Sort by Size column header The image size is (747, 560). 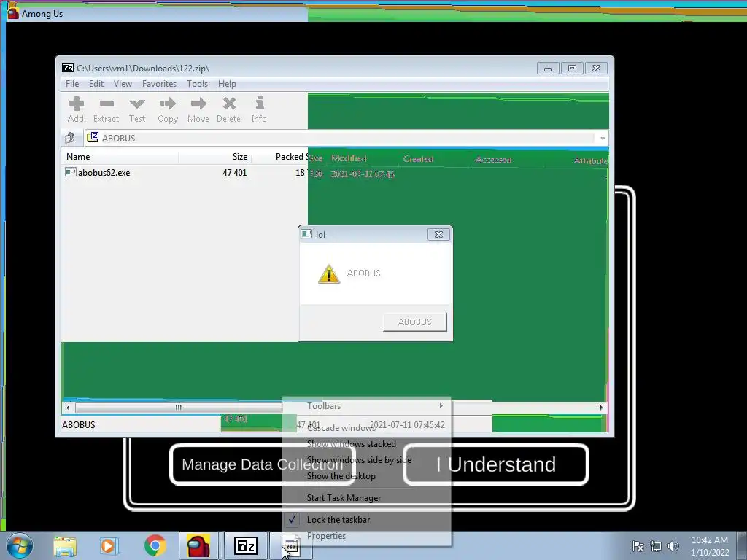click(x=215, y=157)
